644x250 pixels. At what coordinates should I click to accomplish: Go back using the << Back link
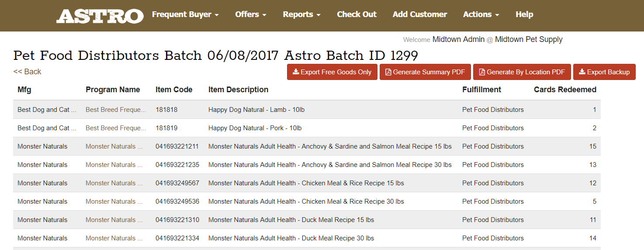(x=27, y=72)
